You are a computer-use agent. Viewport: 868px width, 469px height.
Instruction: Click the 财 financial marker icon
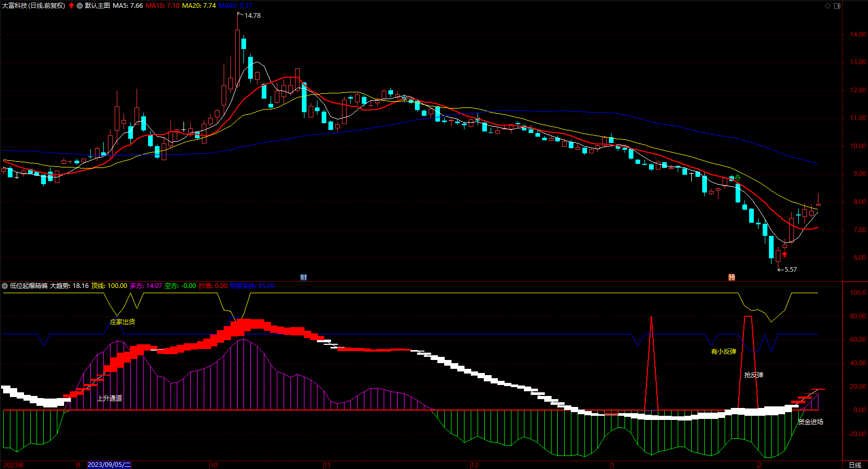point(303,277)
